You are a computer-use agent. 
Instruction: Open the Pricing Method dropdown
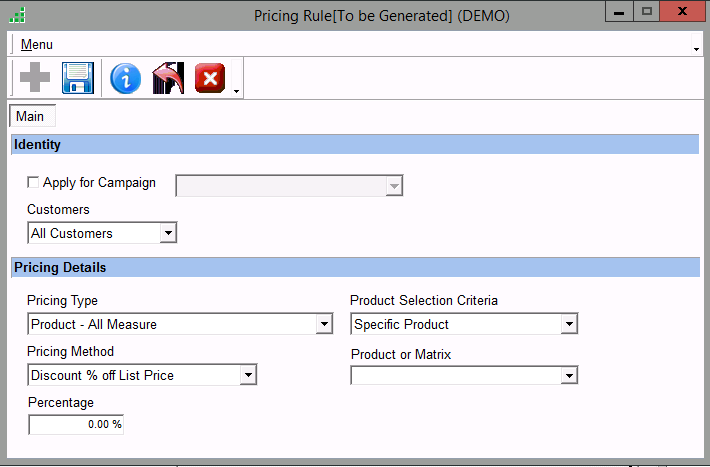[248, 375]
